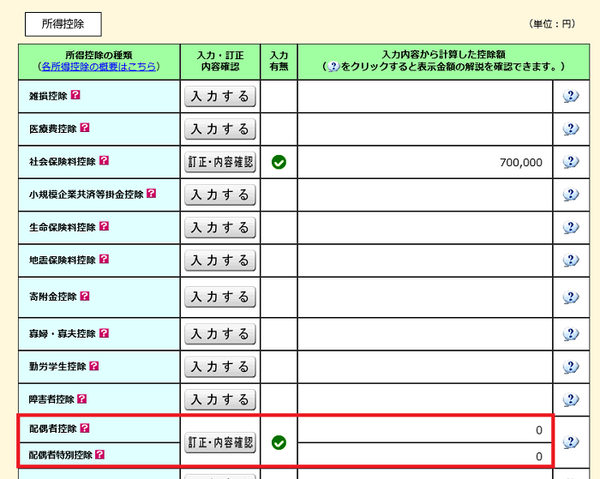Open help icon next to 寄附金控除
The height and width of the screenshot is (479, 600).
tap(85, 296)
